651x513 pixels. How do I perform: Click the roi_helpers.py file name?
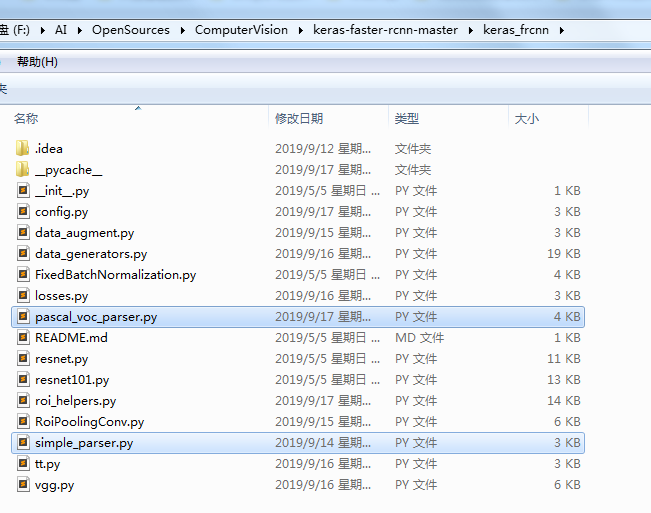pyautogui.click(x=76, y=401)
